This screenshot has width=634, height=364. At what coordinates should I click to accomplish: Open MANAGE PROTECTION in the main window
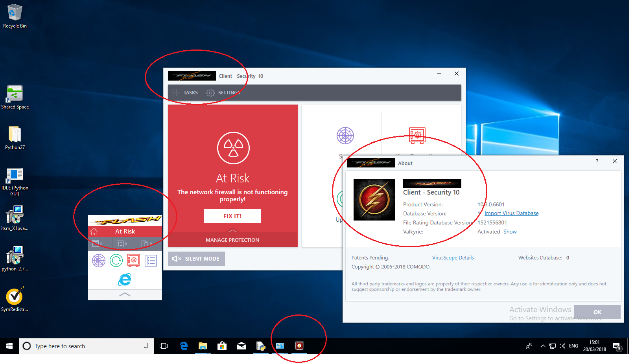pos(232,240)
